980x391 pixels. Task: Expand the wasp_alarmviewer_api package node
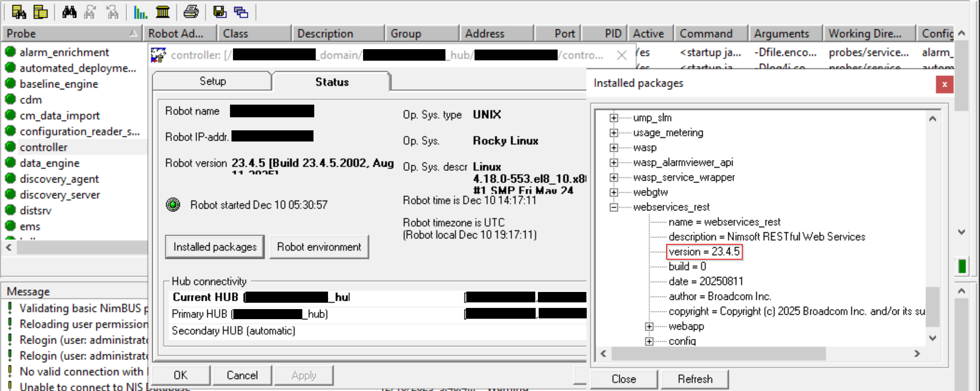coord(613,163)
